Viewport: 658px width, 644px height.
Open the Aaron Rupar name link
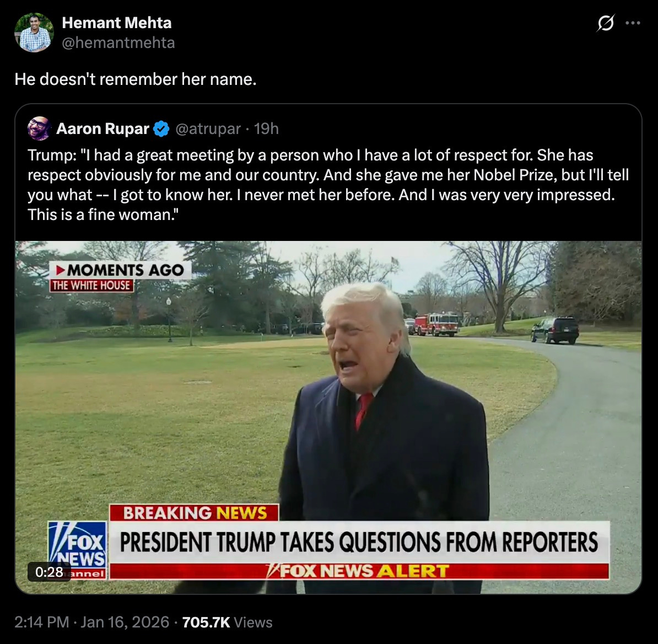[103, 129]
